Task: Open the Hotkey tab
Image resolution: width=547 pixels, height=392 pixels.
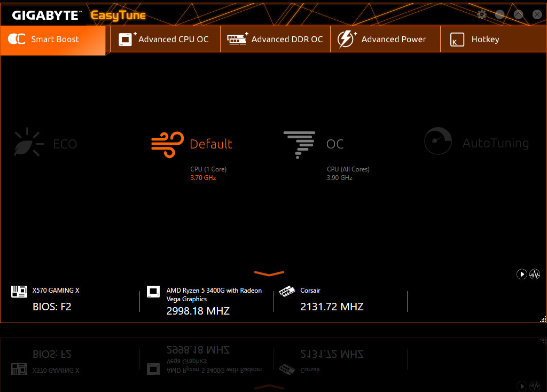Action: click(x=493, y=40)
